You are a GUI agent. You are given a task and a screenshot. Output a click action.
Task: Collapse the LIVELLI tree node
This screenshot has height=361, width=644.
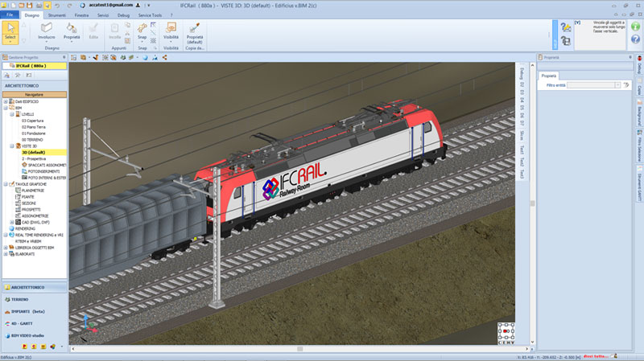12,114
